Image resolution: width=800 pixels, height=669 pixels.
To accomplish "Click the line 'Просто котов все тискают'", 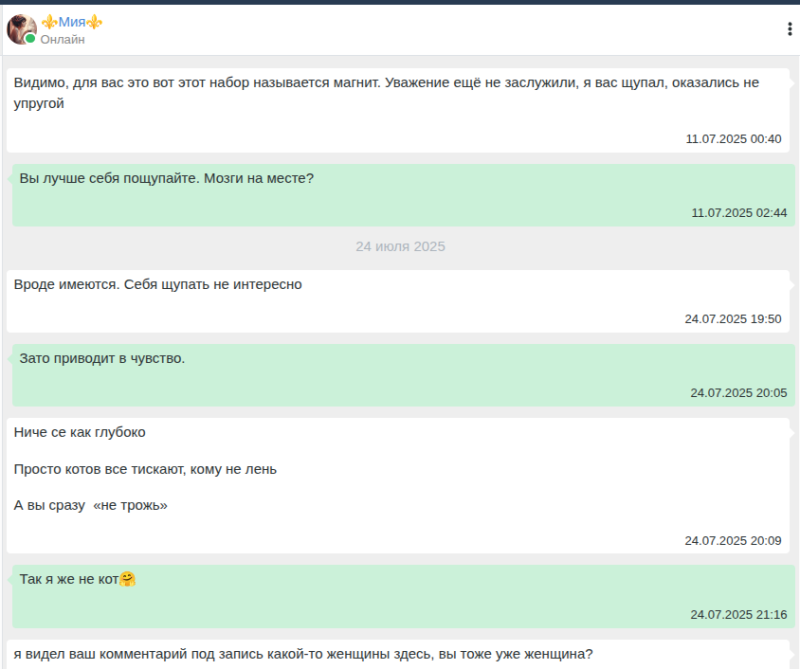I will pos(145,468).
